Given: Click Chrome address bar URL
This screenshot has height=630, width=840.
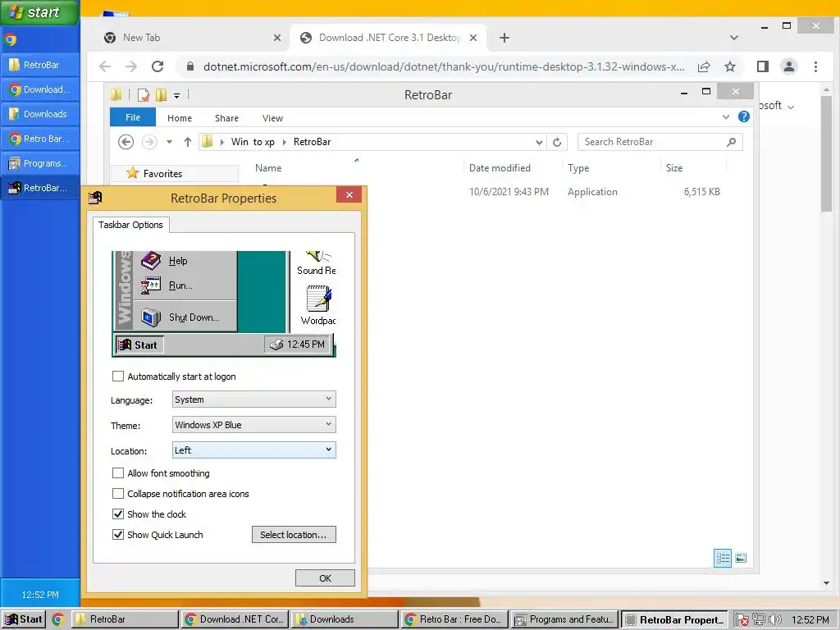Looking at the screenshot, I should click(444, 66).
